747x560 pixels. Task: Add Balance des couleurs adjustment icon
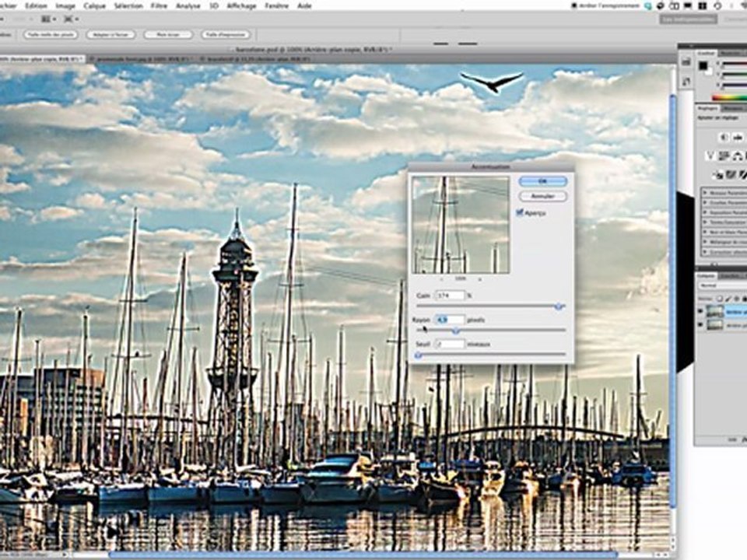point(738,156)
